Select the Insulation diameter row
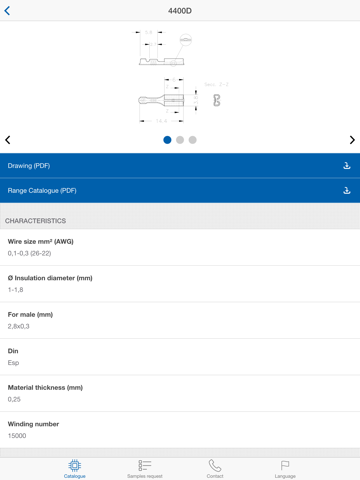This screenshot has width=360, height=480. pos(180,284)
